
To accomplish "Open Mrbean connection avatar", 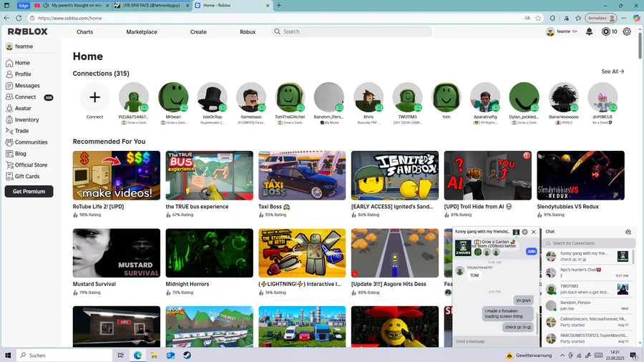I will click(x=173, y=97).
